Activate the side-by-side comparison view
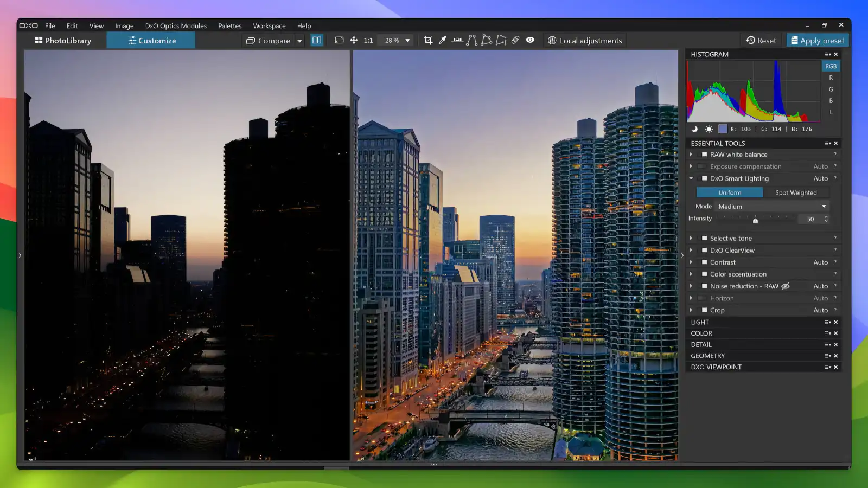868x488 pixels. pos(317,40)
